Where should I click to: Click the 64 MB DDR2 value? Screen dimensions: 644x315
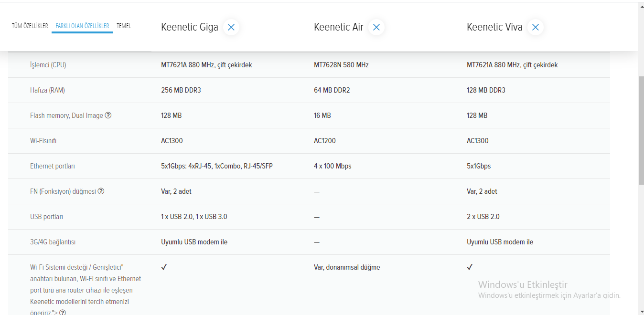click(x=332, y=90)
